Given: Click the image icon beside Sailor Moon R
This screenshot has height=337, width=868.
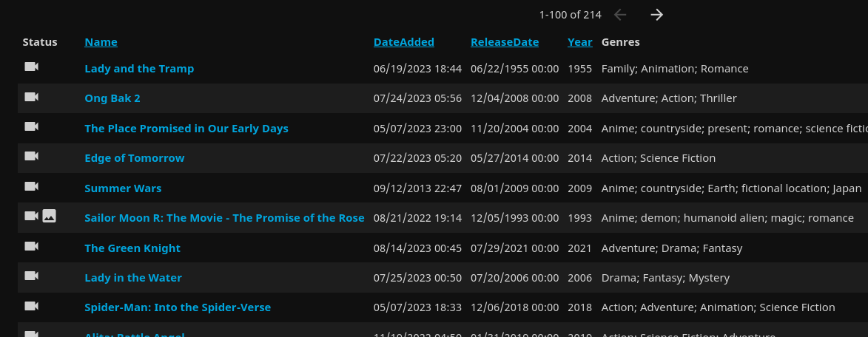Looking at the screenshot, I should (x=49, y=216).
